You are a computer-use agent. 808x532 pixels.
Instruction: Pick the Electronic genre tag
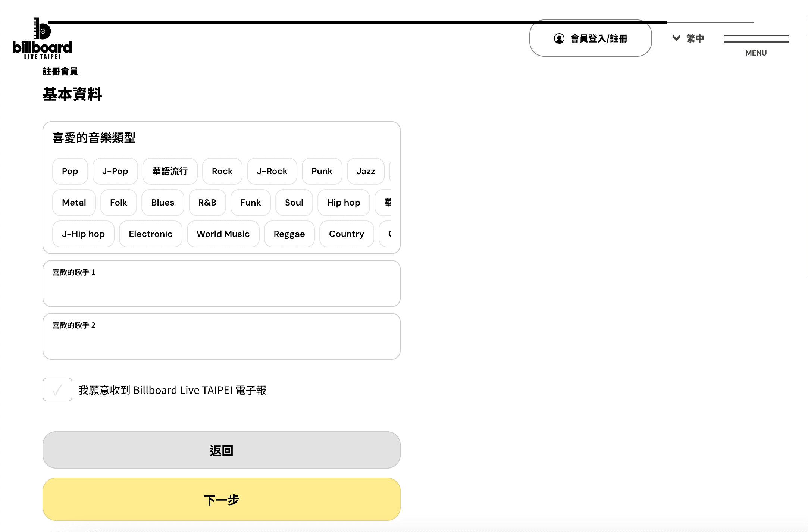point(150,234)
